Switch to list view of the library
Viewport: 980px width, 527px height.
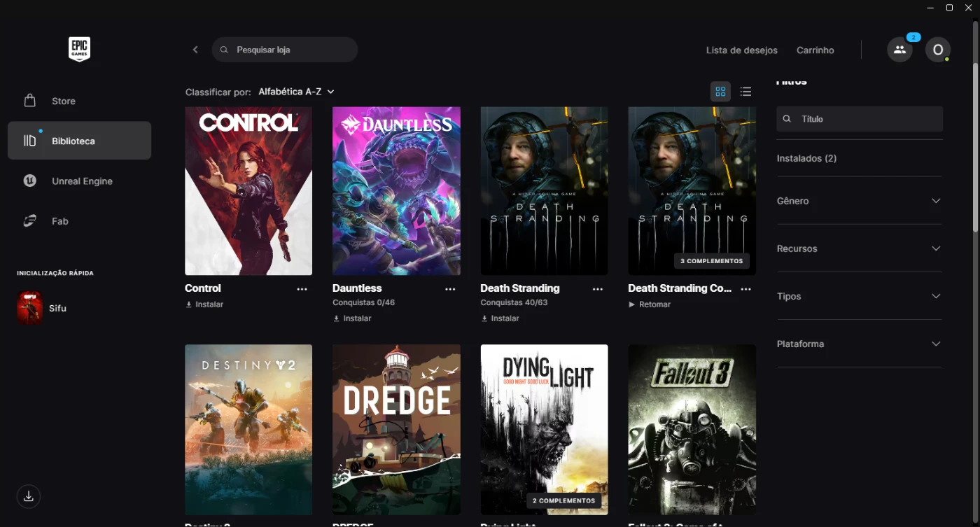click(x=745, y=91)
